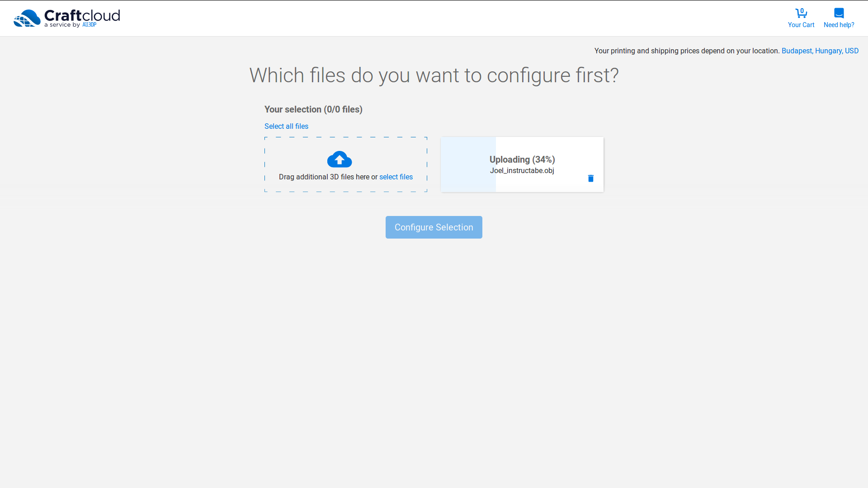The image size is (868, 488).
Task: Click the All3DP service text
Action: (89, 25)
